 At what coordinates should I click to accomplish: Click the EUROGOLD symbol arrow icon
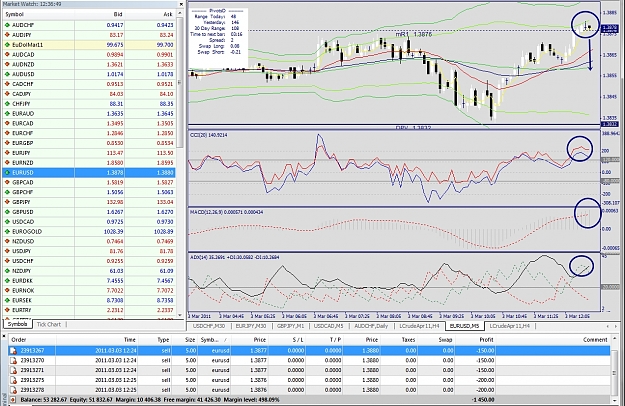coord(7,231)
